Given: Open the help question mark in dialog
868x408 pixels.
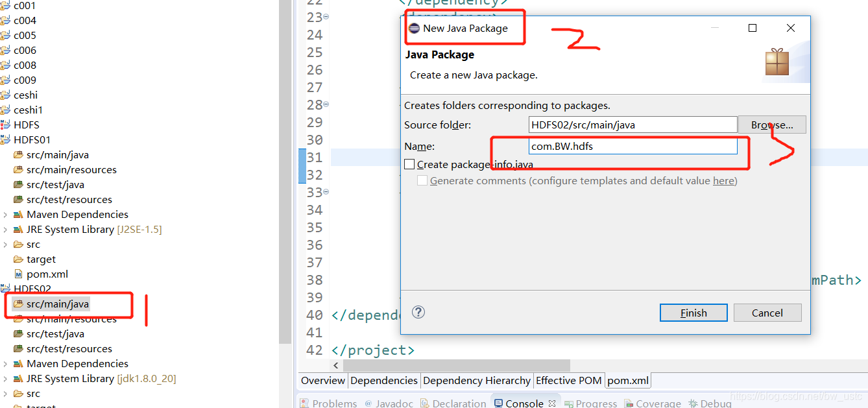Looking at the screenshot, I should coord(418,312).
